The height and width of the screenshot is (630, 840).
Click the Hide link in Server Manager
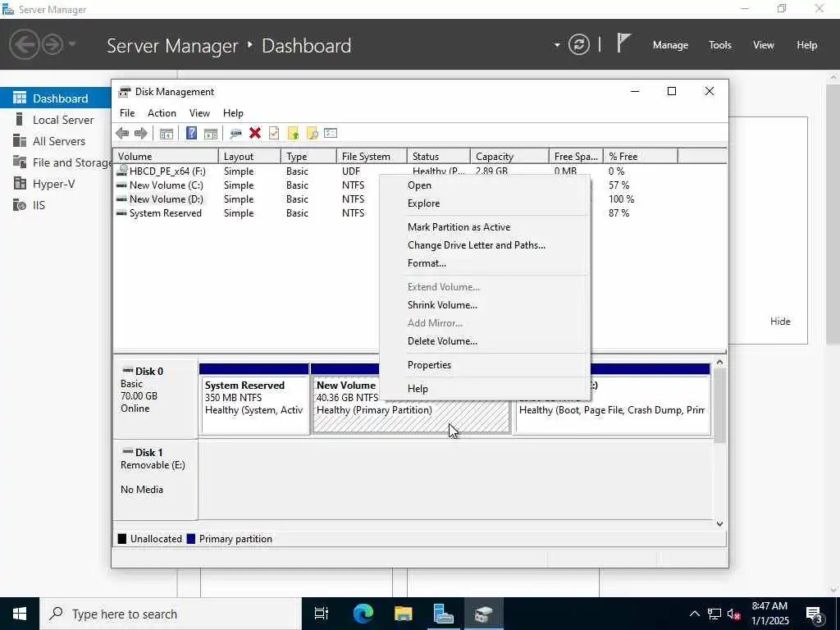pyautogui.click(x=780, y=322)
